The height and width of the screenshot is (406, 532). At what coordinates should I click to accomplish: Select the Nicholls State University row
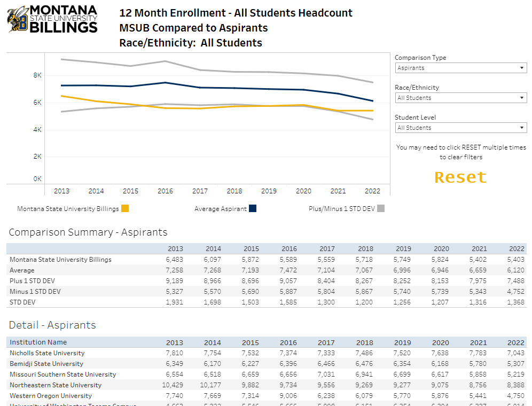[x=47, y=353]
